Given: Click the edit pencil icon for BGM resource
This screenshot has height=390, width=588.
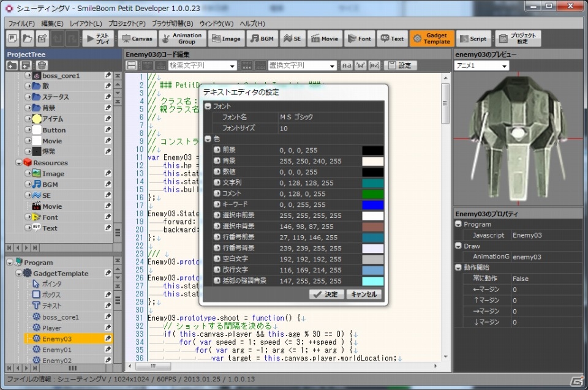Looking at the screenshot, I should [108, 184].
